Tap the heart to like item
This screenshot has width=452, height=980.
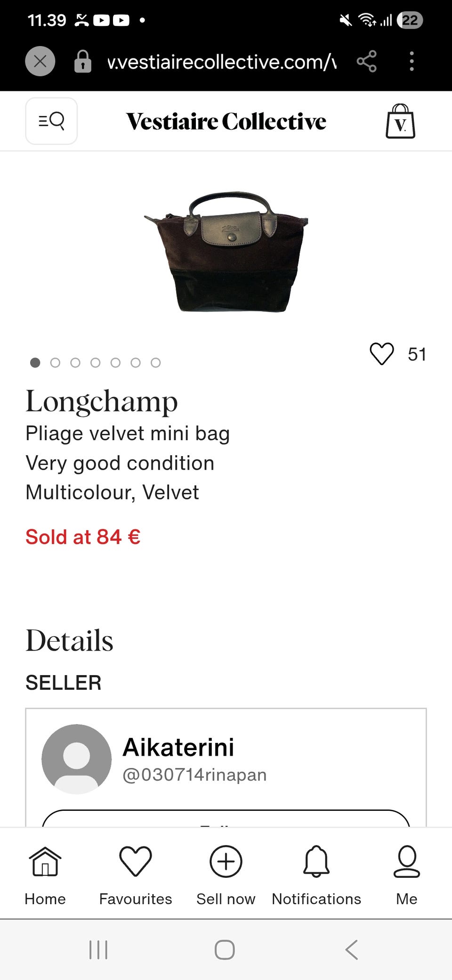[381, 354]
